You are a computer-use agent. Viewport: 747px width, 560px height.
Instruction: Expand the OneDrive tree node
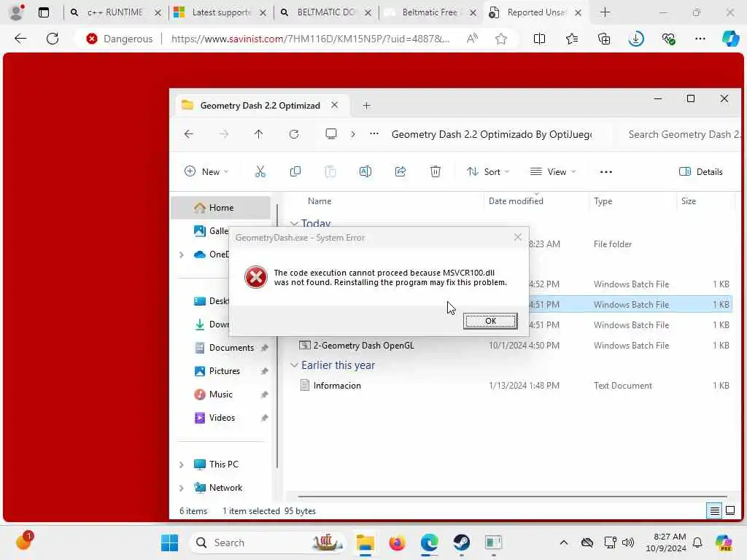(182, 254)
